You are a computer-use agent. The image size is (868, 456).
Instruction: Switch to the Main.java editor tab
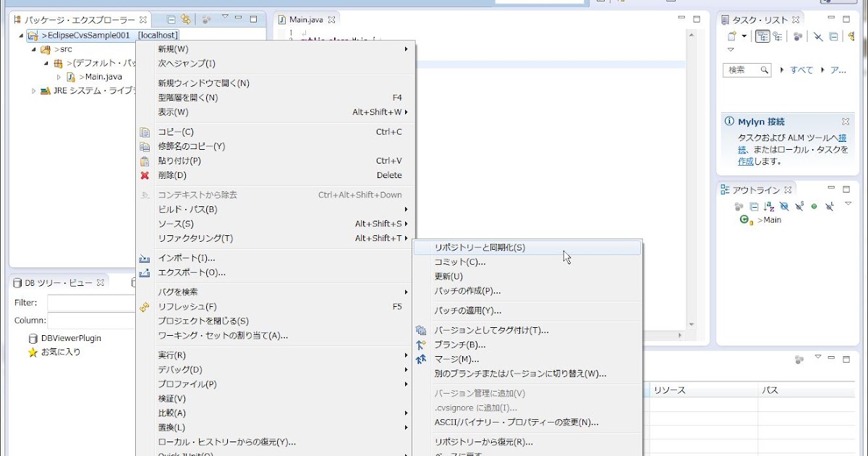click(x=307, y=20)
